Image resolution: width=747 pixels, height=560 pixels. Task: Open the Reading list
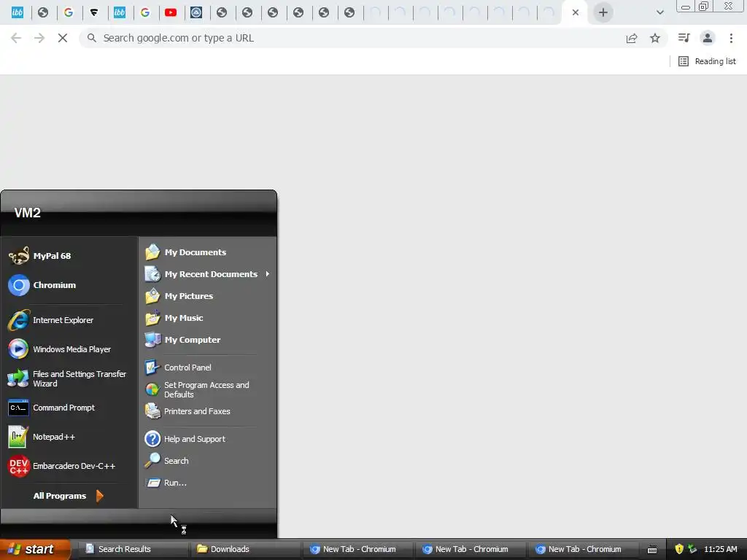click(x=707, y=61)
